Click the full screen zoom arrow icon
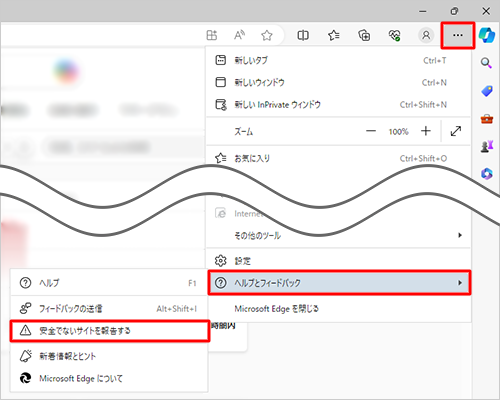Image resolution: width=500 pixels, height=400 pixels. 456,131
